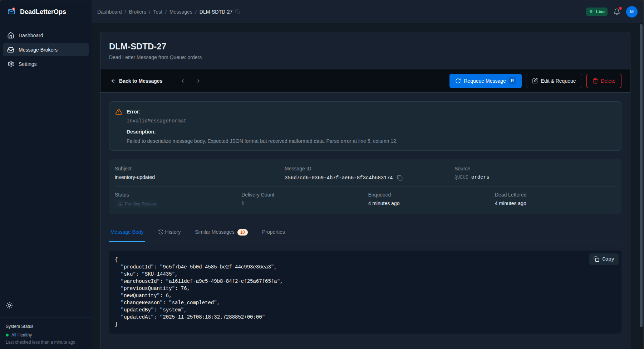Viewport: 644px width, 349px height.
Task: Delete message DLM-SDTD-27
Action: coord(604,81)
